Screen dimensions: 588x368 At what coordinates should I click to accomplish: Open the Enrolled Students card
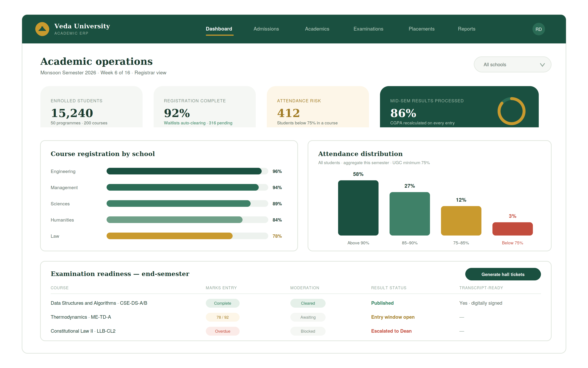tap(91, 107)
